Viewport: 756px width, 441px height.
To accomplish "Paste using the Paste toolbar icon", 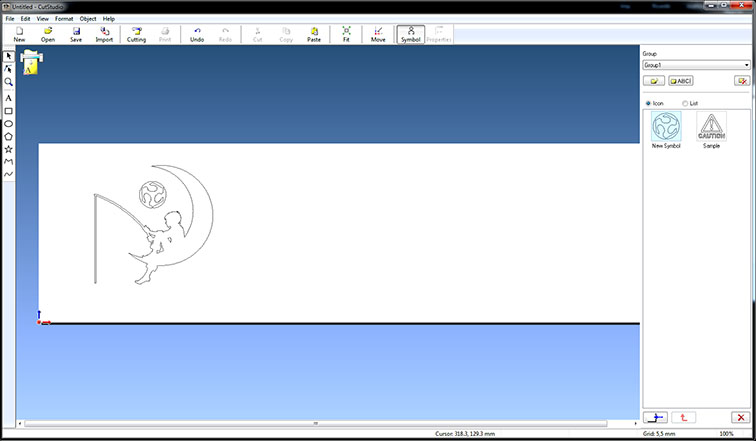I will click(x=314, y=35).
